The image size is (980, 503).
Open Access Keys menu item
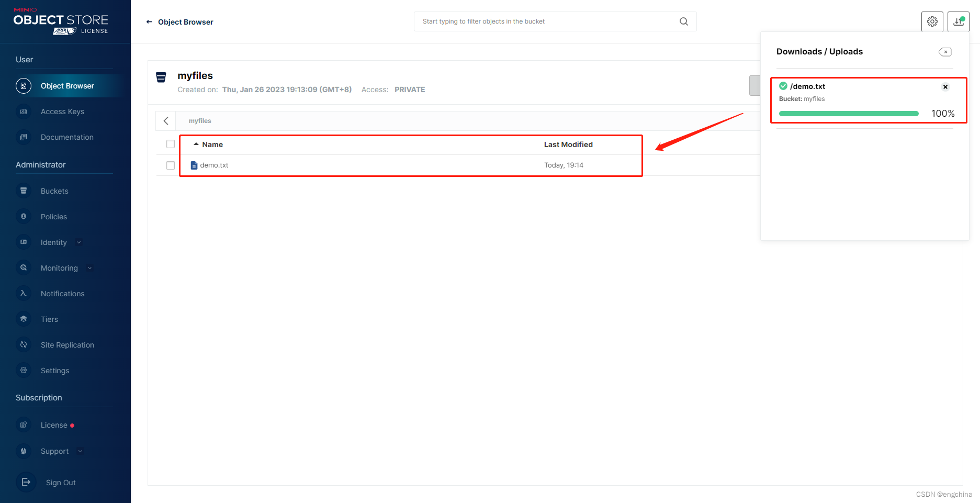[x=62, y=111]
